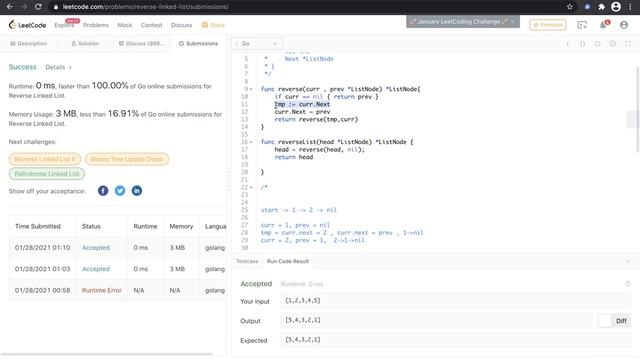Viewport: 640px width, 360px height.
Task: Fold code at line 9 arrow
Action: 251,89
